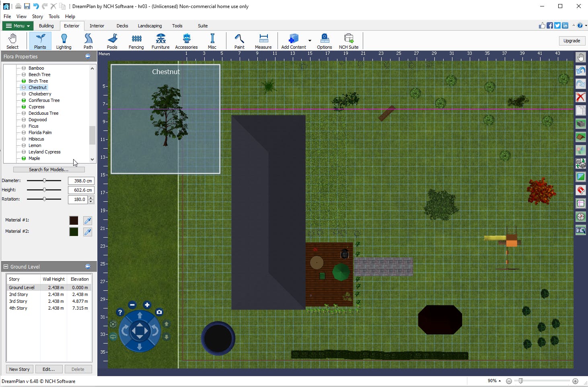Pick Material #1 with eyedropper
Image resolution: width=588 pixels, height=387 pixels.
click(x=88, y=220)
